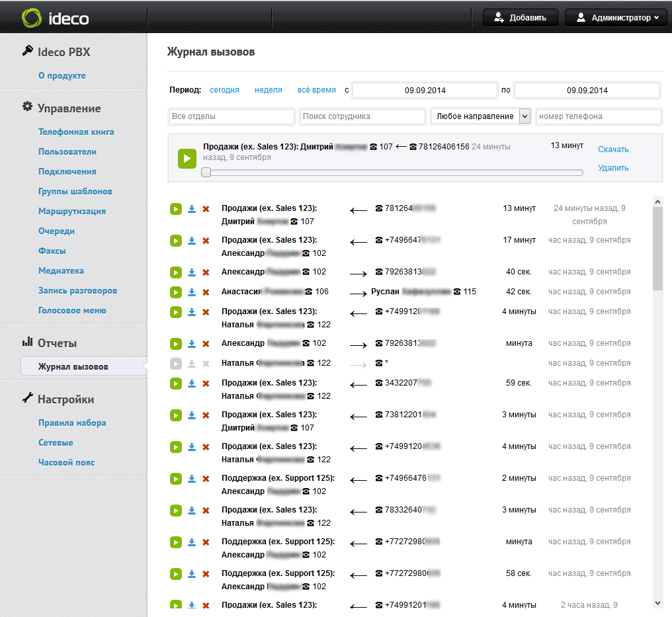Open Медиатека in sidebar
The height and width of the screenshot is (617, 672).
62,270
